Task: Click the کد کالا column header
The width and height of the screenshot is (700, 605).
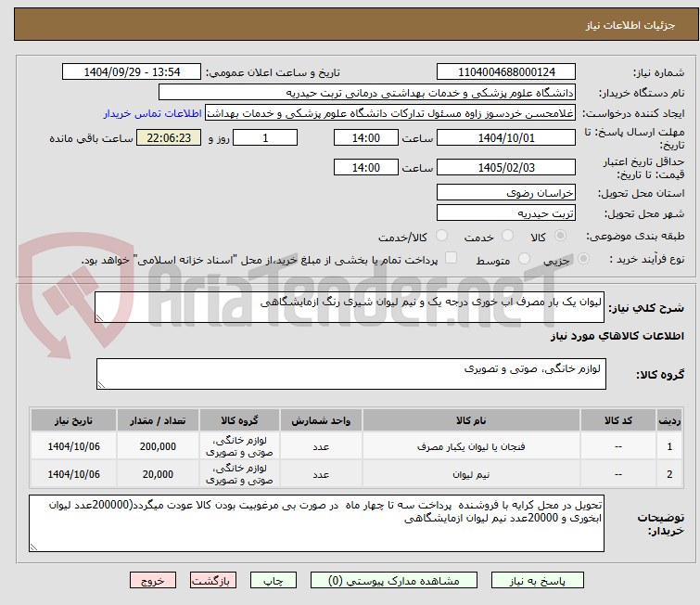Action: pos(618,420)
